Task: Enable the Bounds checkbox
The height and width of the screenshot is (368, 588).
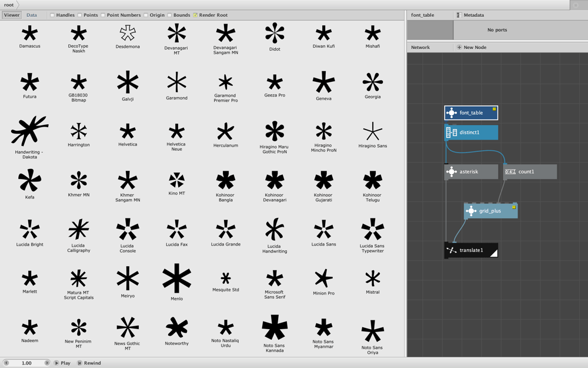Action: (x=169, y=15)
